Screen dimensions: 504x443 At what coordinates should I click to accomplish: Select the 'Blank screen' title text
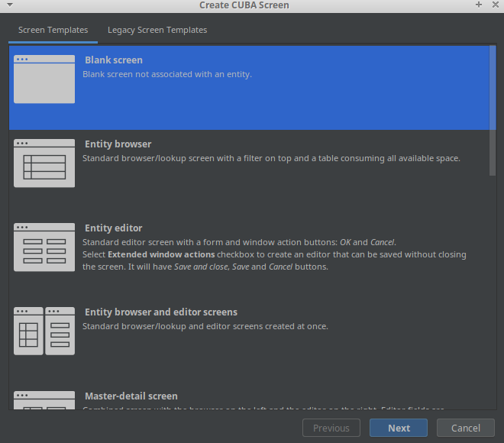114,60
